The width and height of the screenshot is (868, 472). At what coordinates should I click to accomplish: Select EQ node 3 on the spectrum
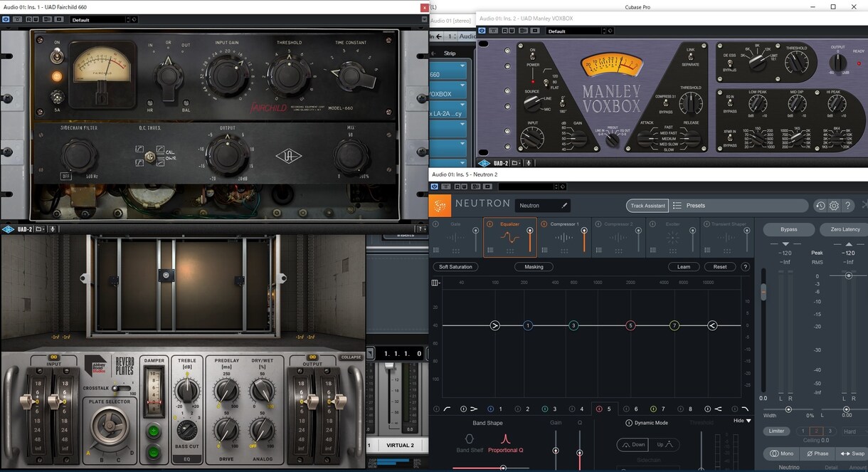pos(573,325)
